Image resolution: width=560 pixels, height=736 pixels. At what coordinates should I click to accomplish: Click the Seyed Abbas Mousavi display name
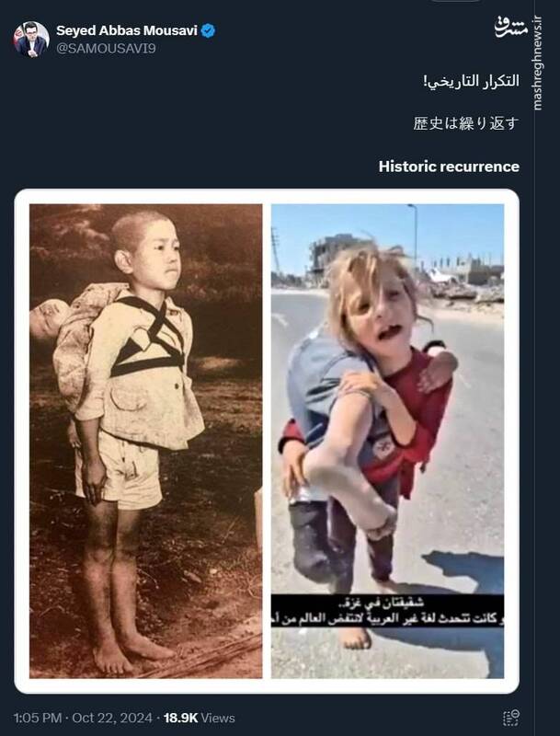pos(127,30)
